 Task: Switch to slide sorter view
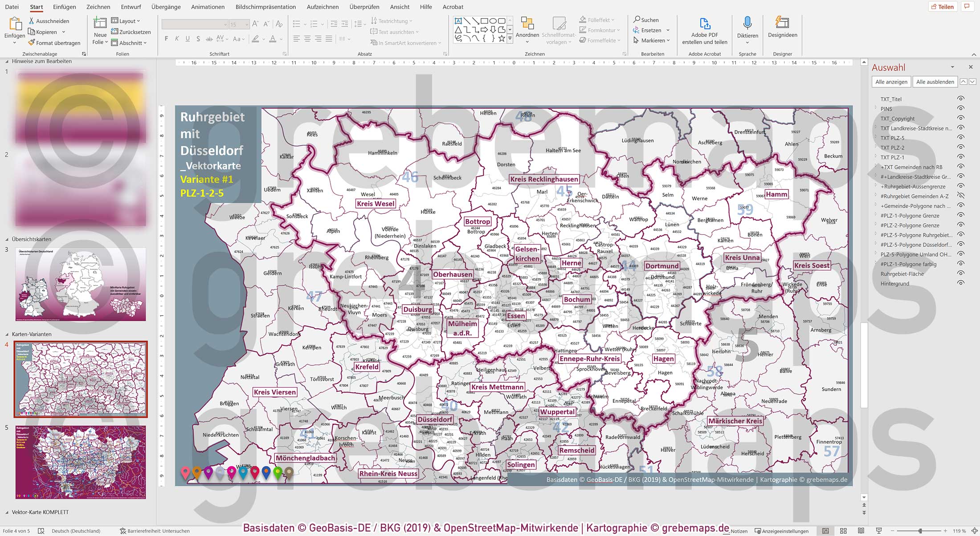point(843,531)
